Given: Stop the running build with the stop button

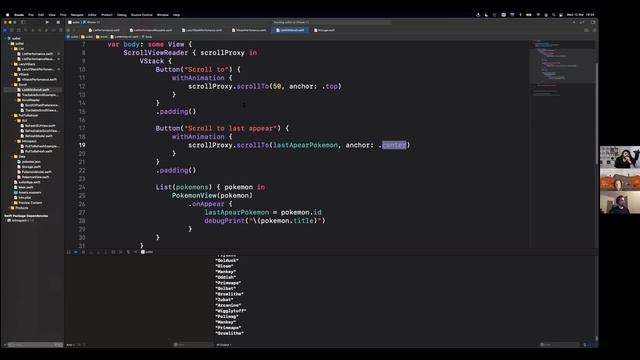Looking at the screenshot, I should (58, 22).
